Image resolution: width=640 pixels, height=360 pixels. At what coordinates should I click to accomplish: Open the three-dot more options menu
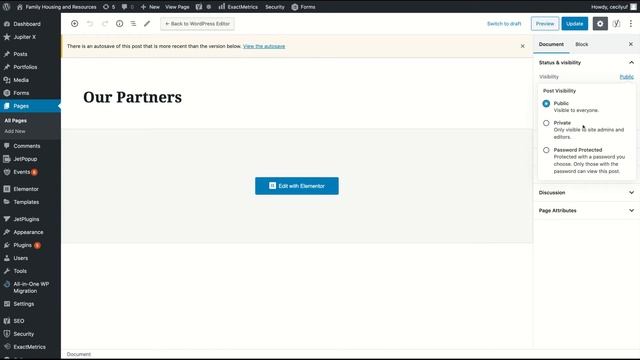(x=631, y=24)
